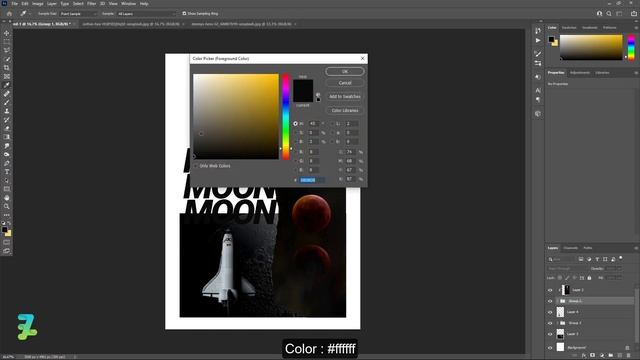Add a layer style with fx icon

point(584,356)
